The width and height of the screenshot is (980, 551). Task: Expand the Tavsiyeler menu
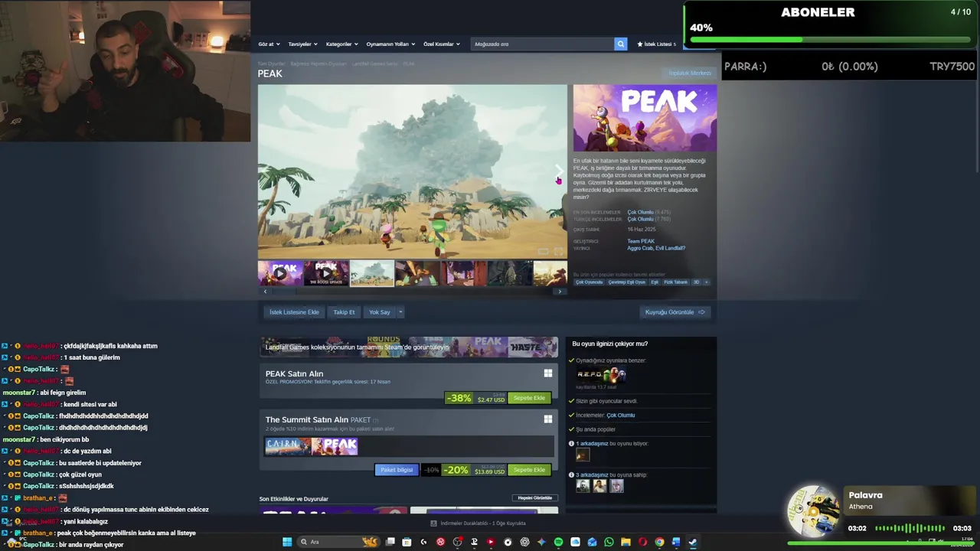tap(302, 44)
